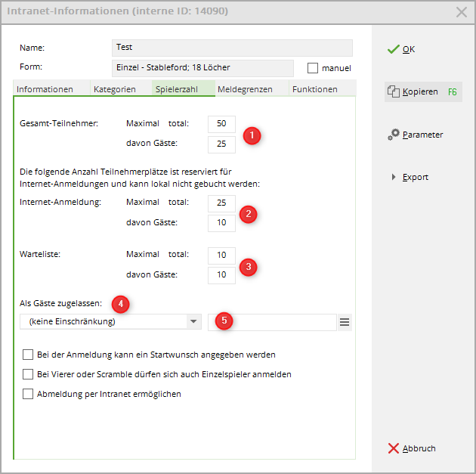
Task: Allow single players for Vierer or Scramble
Action: 29,374
